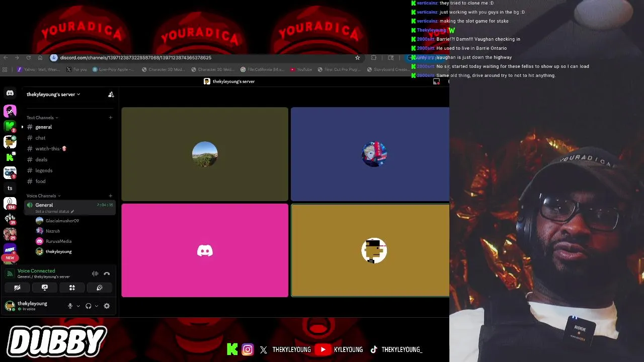Open server icon with 21 badge

click(10, 234)
